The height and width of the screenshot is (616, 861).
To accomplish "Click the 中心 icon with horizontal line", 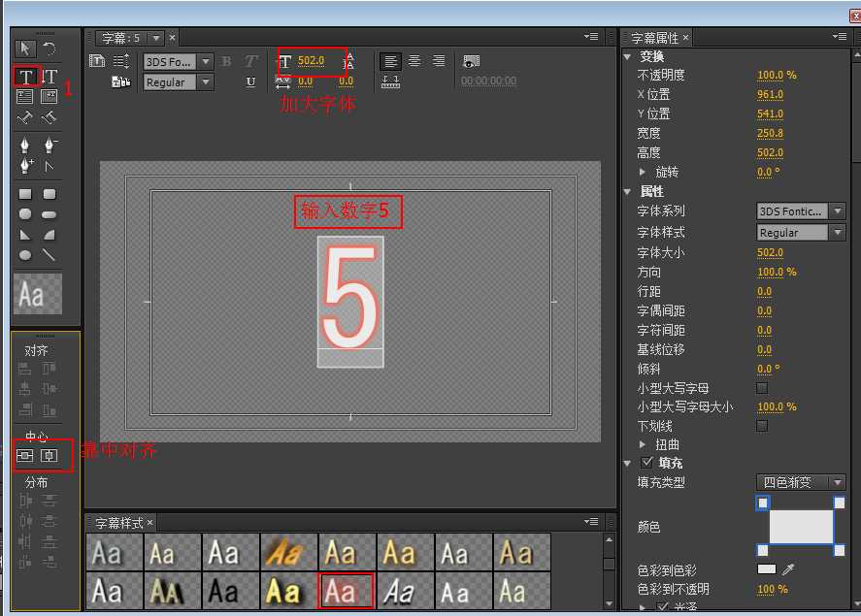I will (x=24, y=456).
